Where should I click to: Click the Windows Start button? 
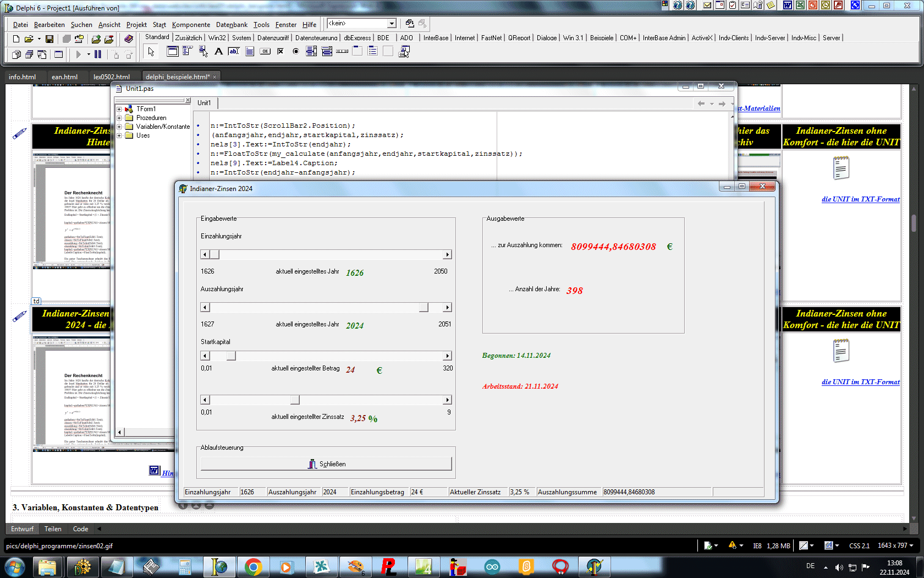pos(15,566)
